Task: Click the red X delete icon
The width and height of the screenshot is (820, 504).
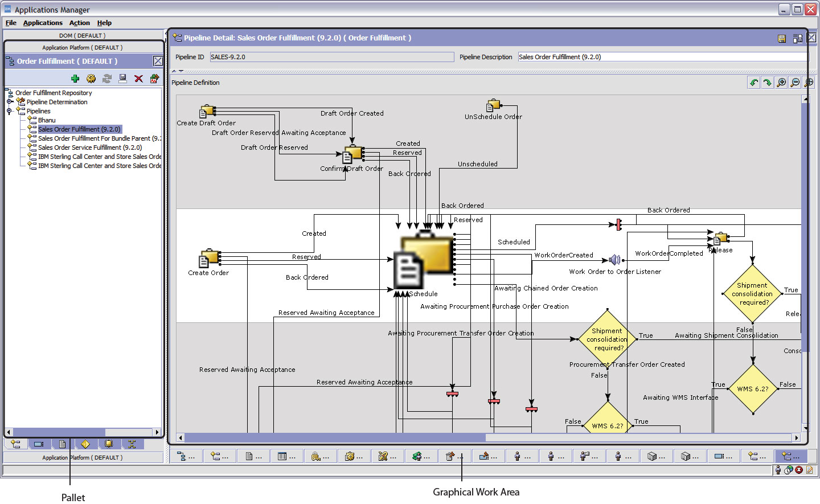Action: [138, 79]
